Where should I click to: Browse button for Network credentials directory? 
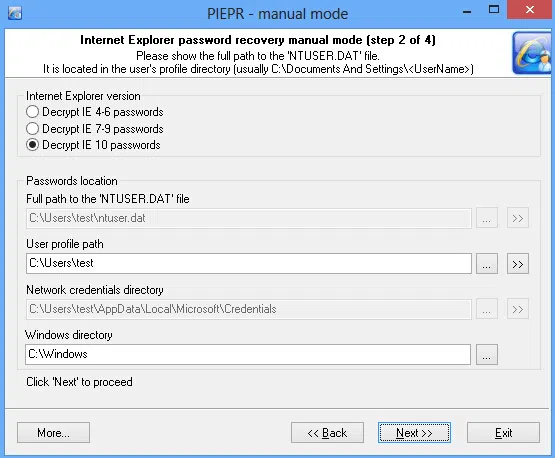487,309
